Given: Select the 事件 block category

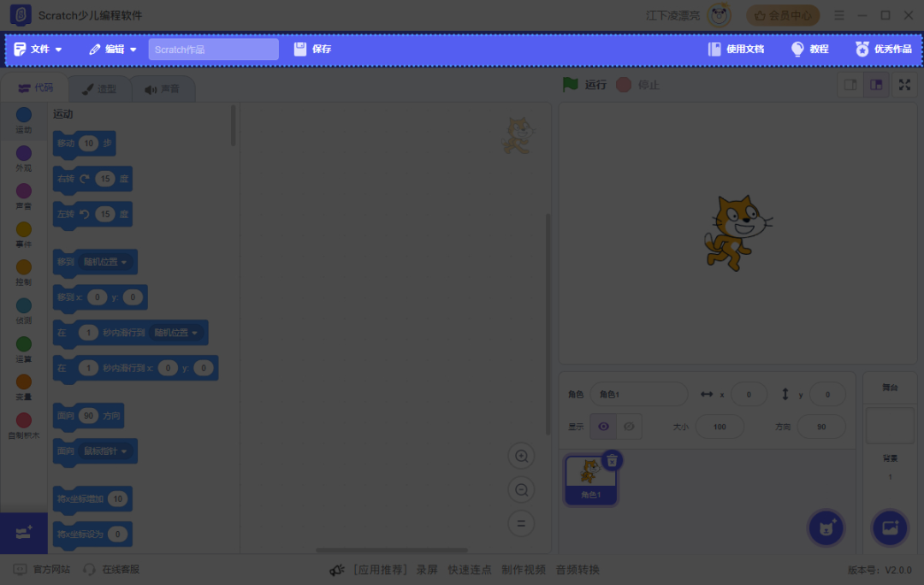Looking at the screenshot, I should (24, 235).
